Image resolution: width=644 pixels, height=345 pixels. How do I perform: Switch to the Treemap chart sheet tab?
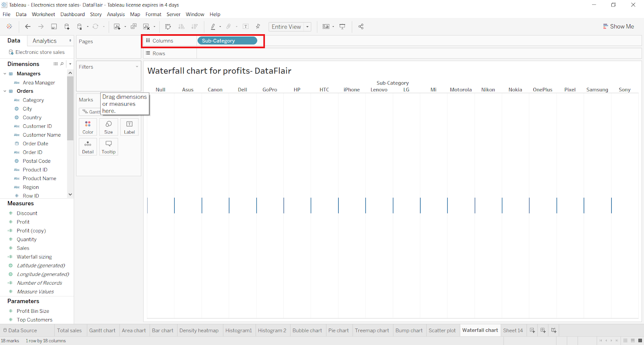(372, 331)
